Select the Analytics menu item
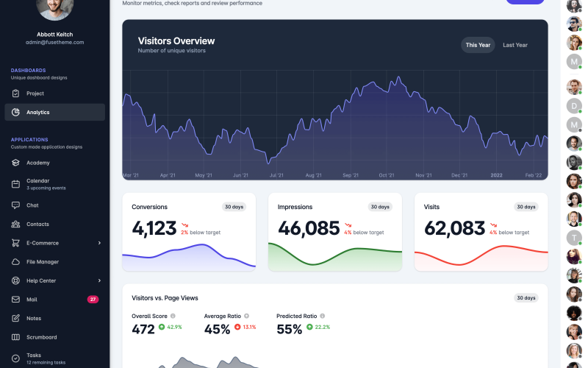 54,112
